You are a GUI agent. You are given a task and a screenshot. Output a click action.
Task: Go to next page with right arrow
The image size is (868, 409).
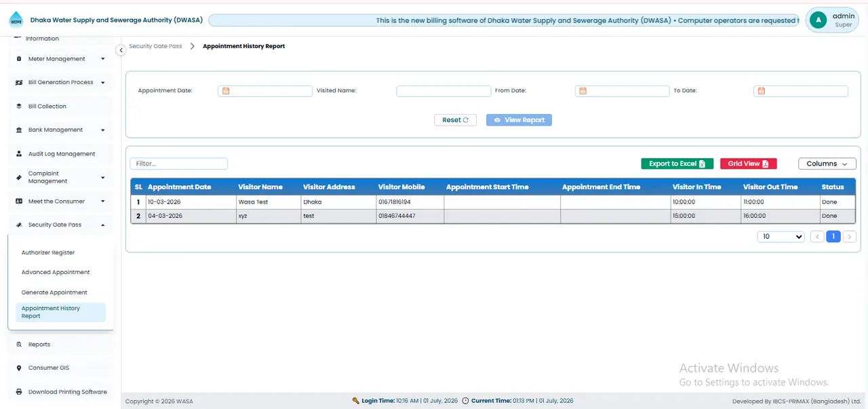pos(850,237)
